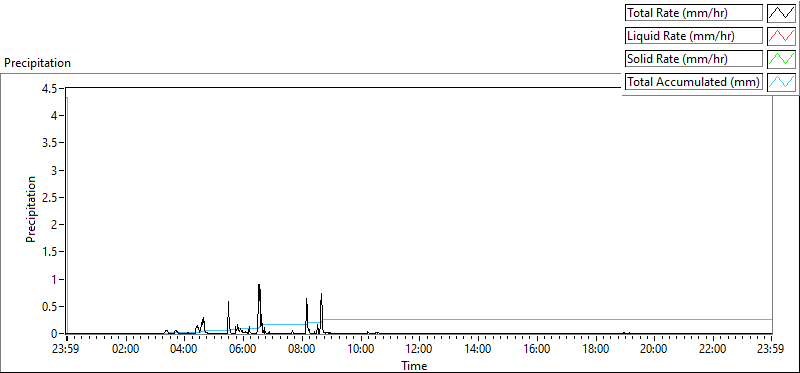Click the Precipitation chart caption above graph
Image resolution: width=800 pixels, height=373 pixels.
(37, 63)
